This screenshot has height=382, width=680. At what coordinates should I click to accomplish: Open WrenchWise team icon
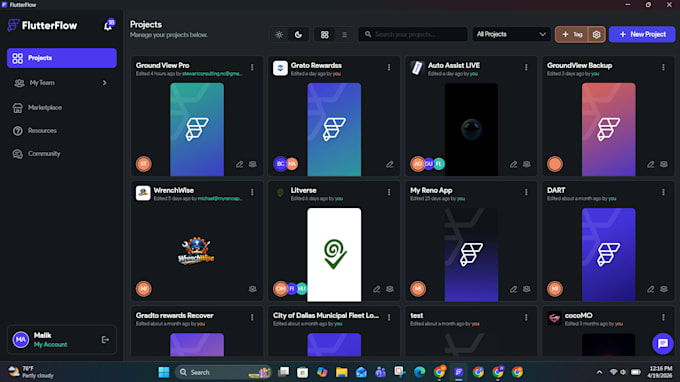tap(252, 289)
